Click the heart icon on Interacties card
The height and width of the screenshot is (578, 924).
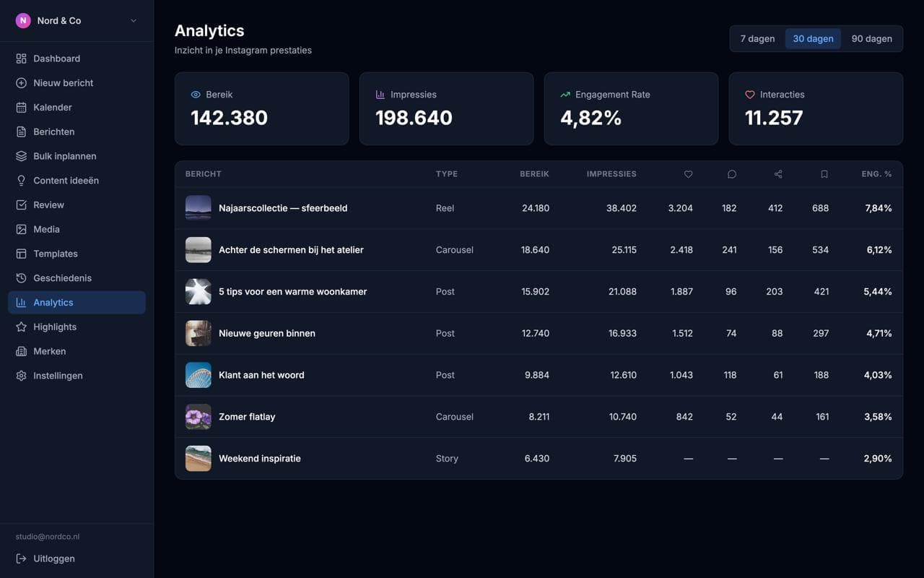pos(750,95)
